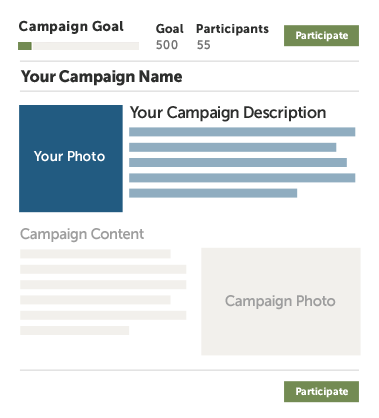Click the Your Campaign Name heading
This screenshot has height=418, width=379.
click(102, 77)
